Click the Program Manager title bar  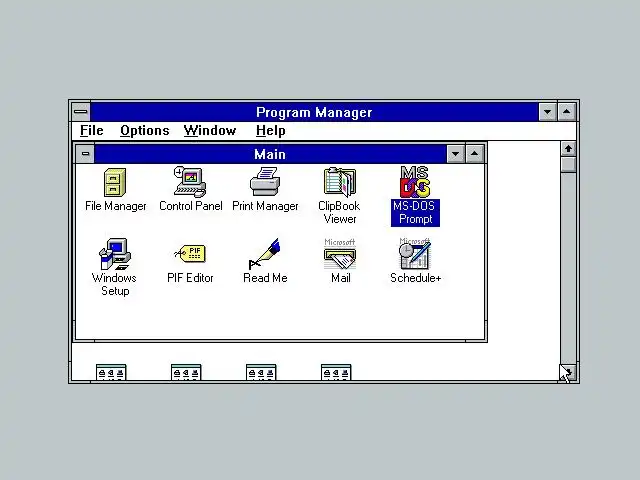point(314,112)
